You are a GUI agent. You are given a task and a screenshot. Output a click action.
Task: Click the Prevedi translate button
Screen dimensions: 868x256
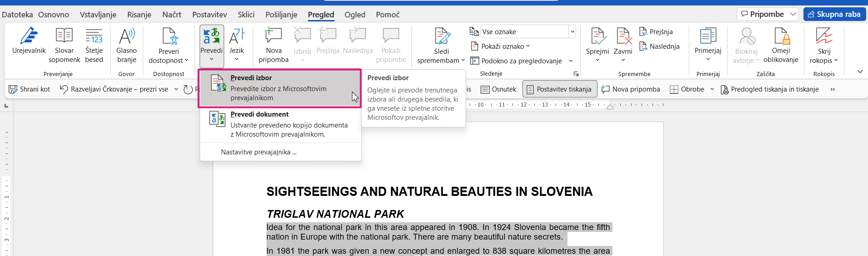(211, 46)
